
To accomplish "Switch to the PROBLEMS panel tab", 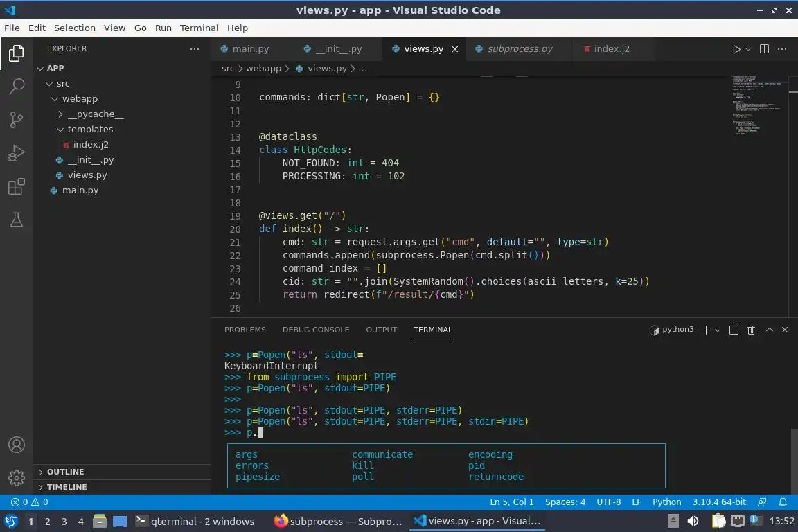I will click(245, 330).
